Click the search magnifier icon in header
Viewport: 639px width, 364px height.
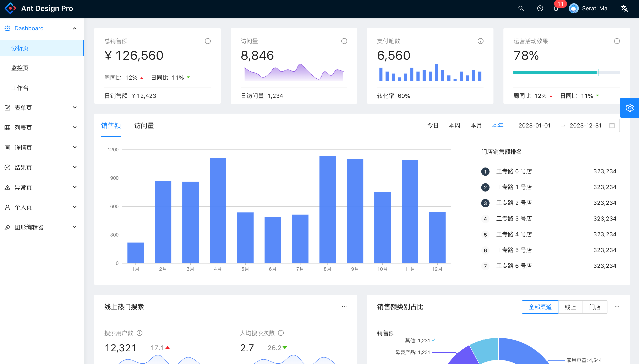(521, 8)
